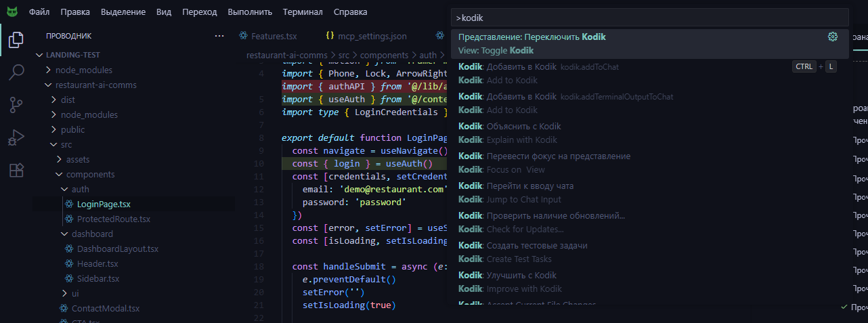Collapse the dashboard folder
Viewport: 868px width, 323px height.
(65, 234)
